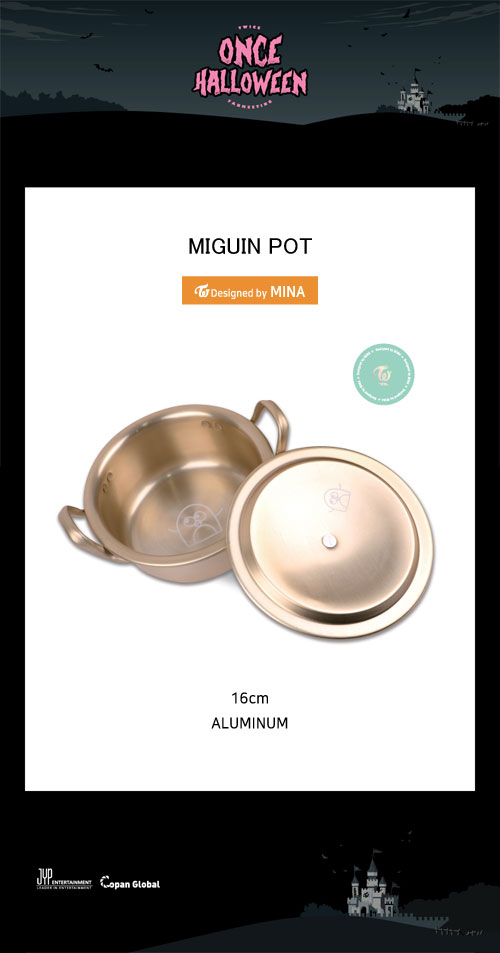
Task: Click the MIGUIN POT title text
Action: coord(250,246)
